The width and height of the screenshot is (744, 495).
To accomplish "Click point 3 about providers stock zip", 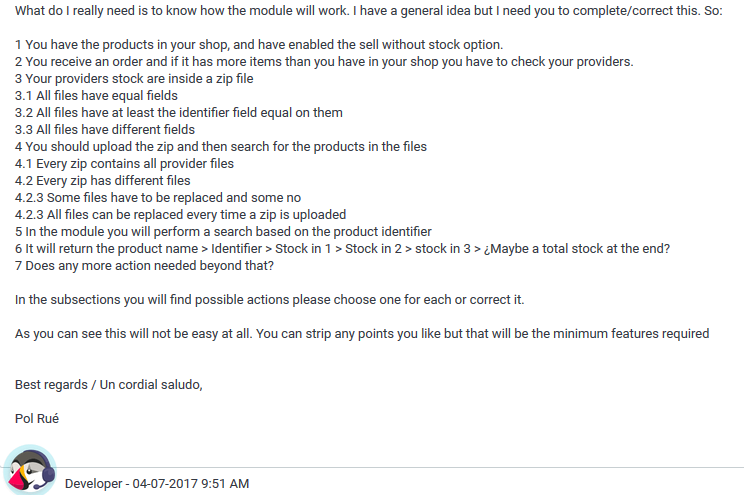I will pos(134,78).
